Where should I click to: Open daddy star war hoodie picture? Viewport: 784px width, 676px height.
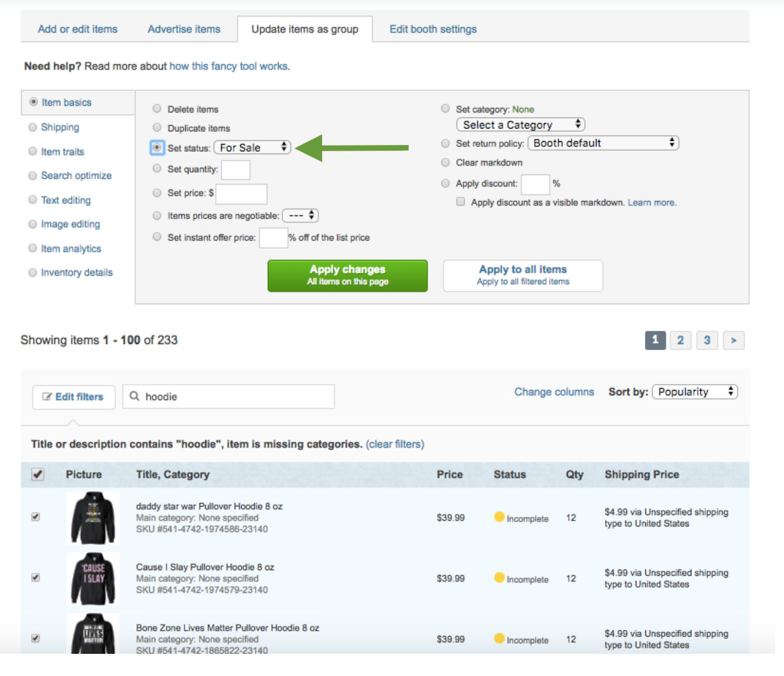(x=93, y=518)
